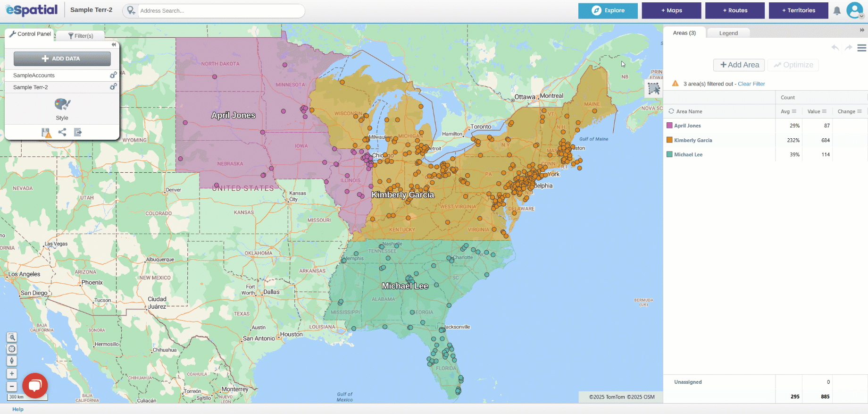Click the lasso selection tool on map
The image size is (868, 414).
point(654,88)
